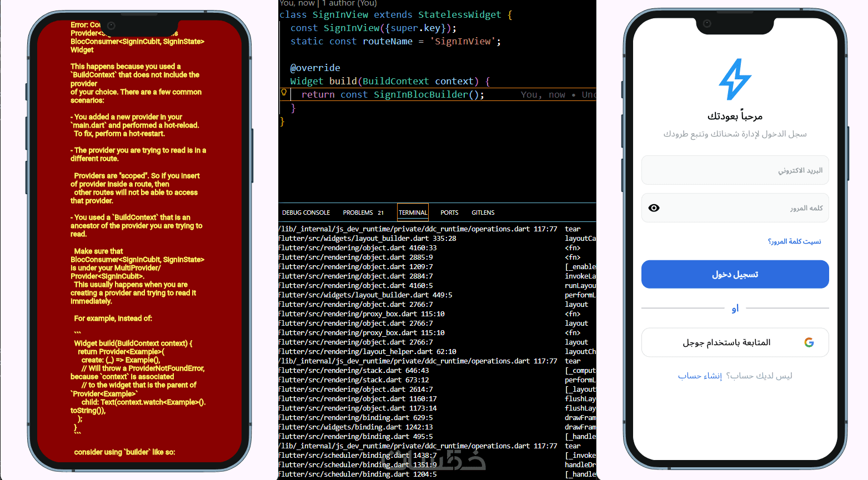The image size is (868, 480).
Task: Click Continue with Google button
Action: [735, 342]
